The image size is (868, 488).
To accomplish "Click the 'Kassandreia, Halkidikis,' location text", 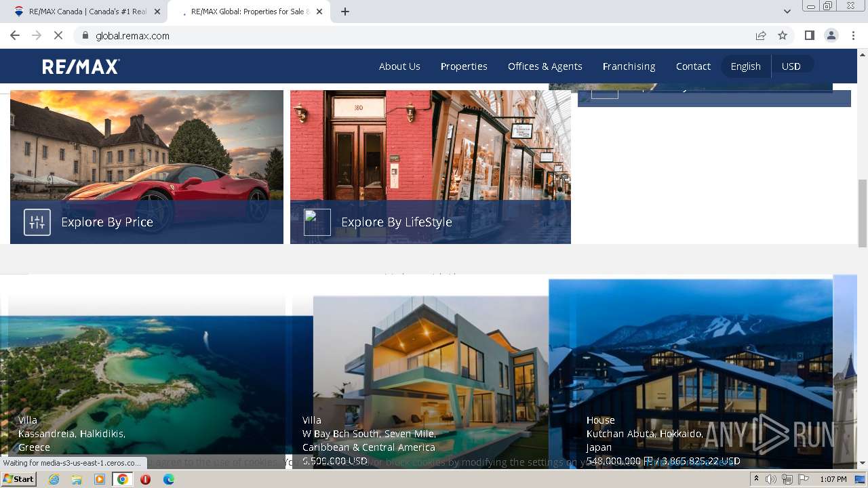I will click(x=72, y=434).
